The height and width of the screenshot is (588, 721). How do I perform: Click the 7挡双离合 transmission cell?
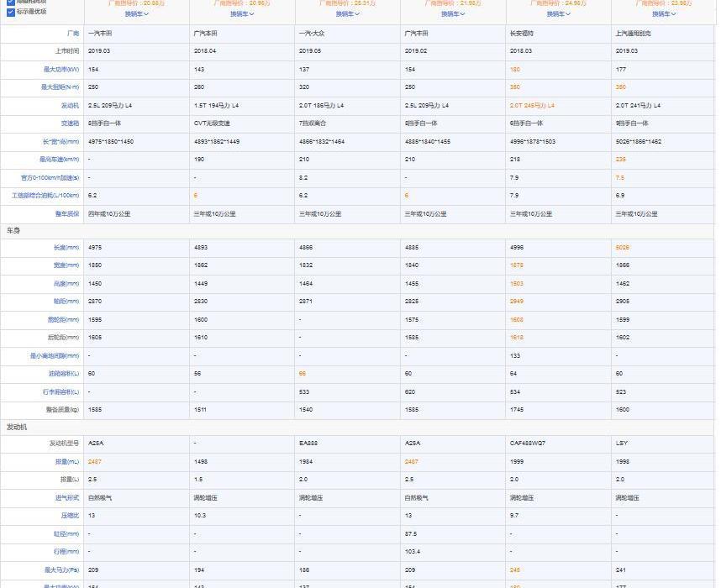click(314, 123)
